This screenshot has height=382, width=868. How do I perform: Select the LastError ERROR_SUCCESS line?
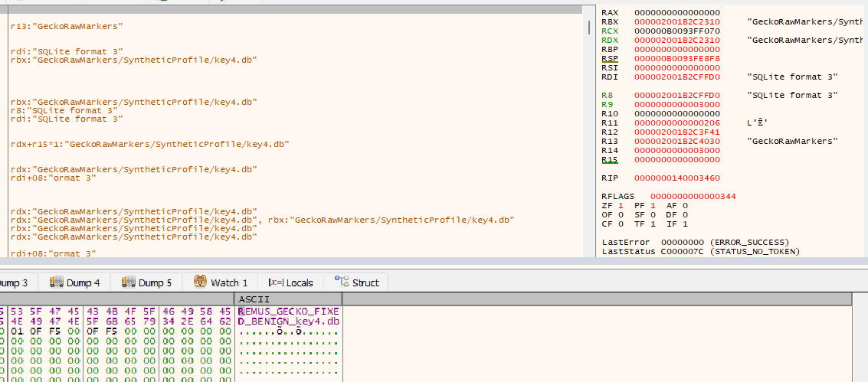pyautogui.click(x=696, y=242)
